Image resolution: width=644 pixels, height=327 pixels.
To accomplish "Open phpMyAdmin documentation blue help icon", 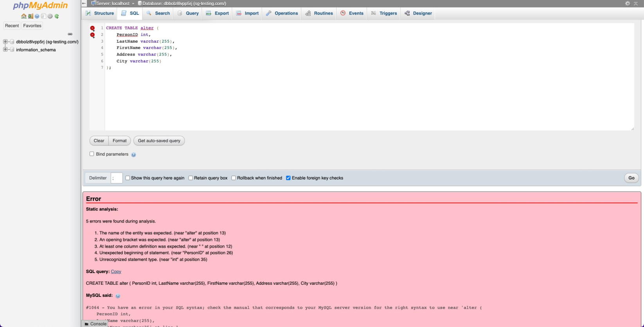I will [x=37, y=16].
